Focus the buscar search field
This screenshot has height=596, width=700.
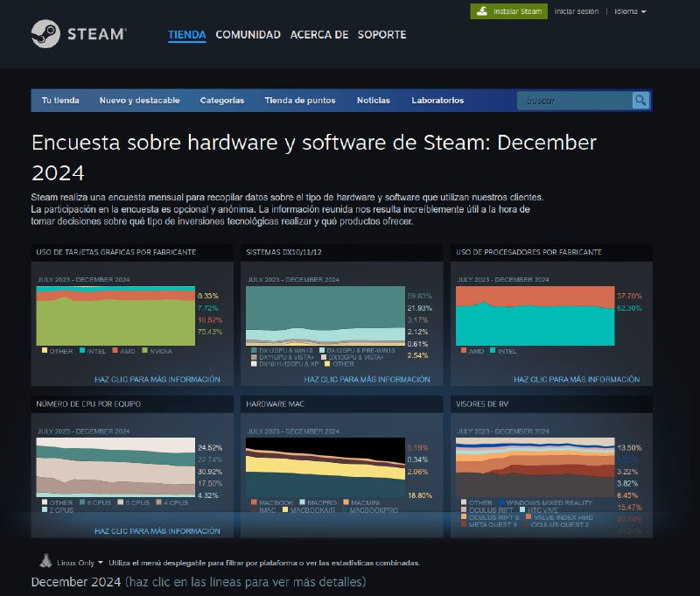point(575,101)
